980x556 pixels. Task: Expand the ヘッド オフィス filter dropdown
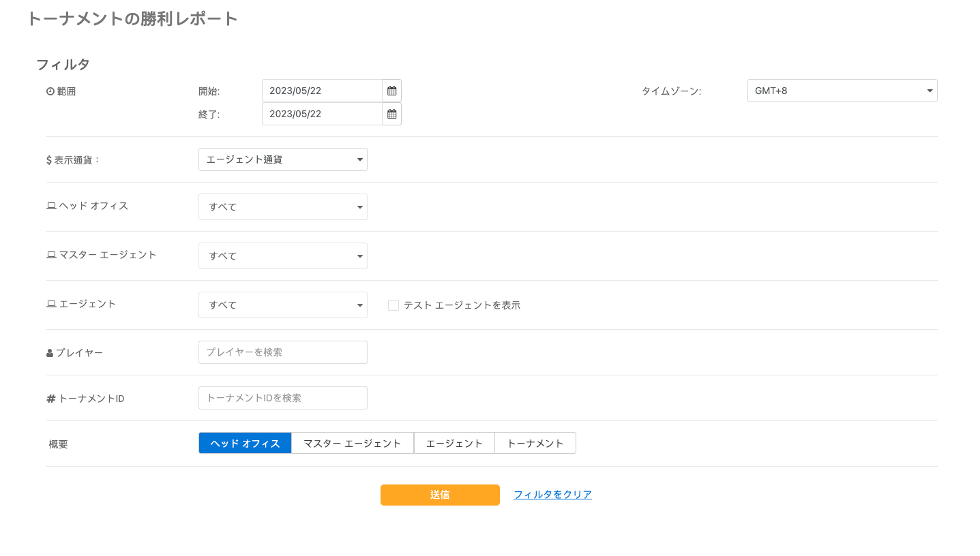pyautogui.click(x=282, y=207)
